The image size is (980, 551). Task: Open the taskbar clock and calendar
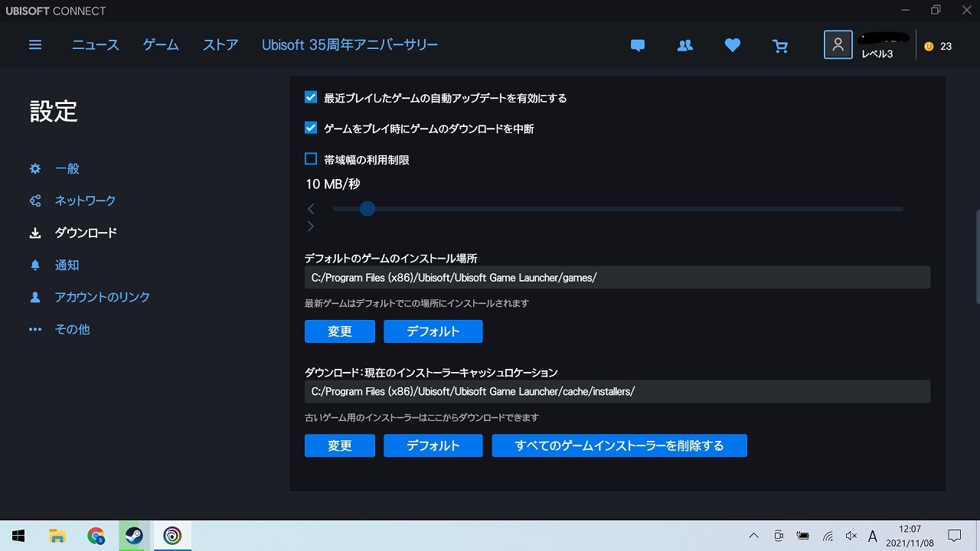pos(911,536)
